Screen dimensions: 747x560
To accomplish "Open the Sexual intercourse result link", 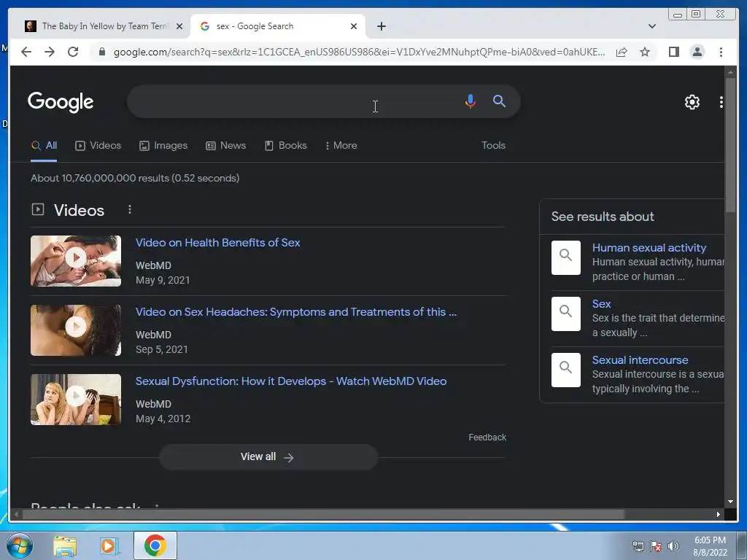I will 640,360.
